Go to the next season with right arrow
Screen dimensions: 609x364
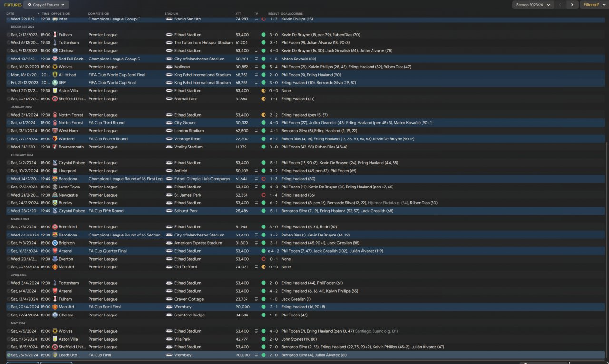pos(572,5)
